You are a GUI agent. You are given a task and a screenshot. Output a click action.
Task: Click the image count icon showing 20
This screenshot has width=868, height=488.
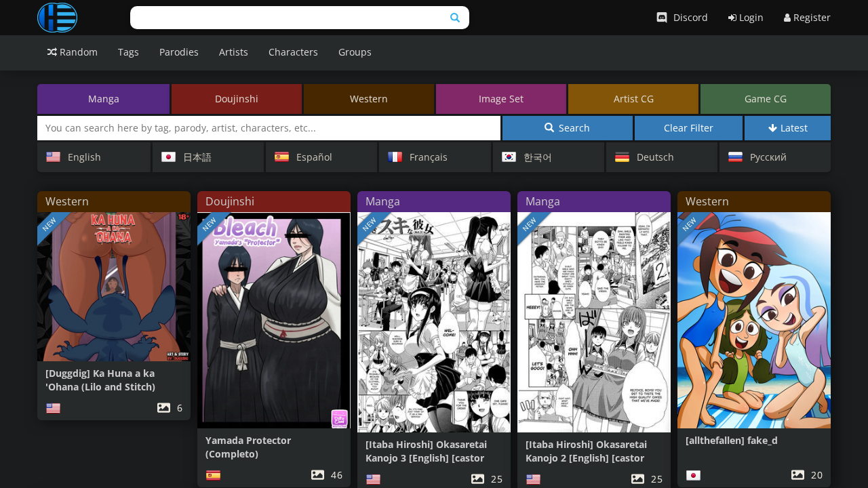(x=797, y=475)
